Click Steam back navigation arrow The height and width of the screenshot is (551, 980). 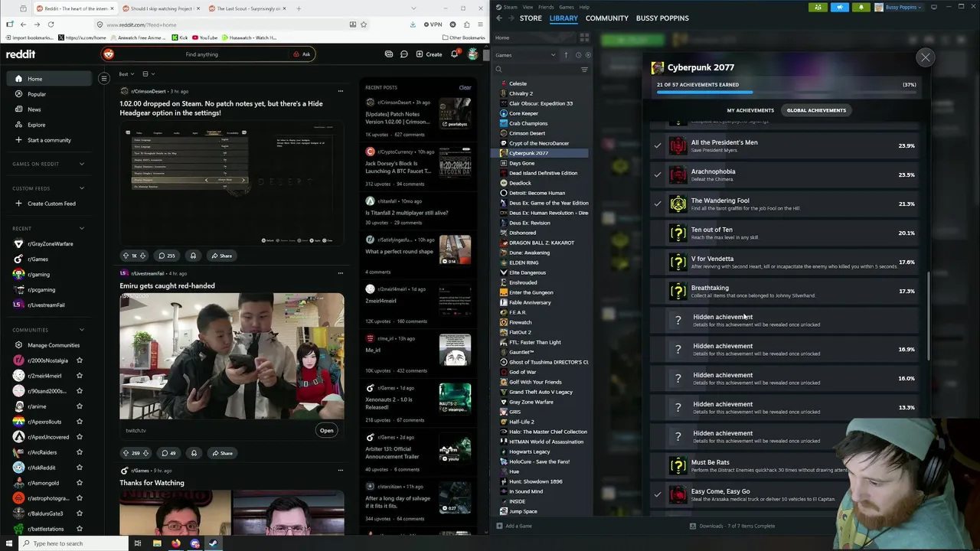coord(499,18)
